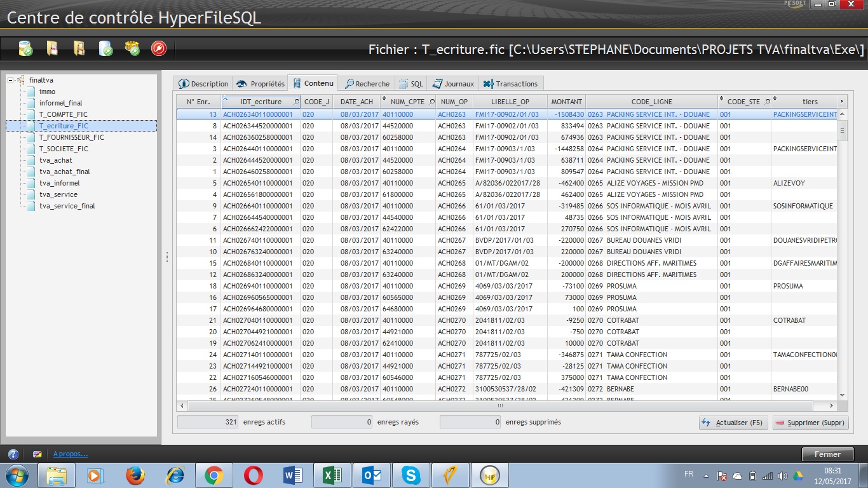Click the right arrow at column header end

[x=843, y=102]
